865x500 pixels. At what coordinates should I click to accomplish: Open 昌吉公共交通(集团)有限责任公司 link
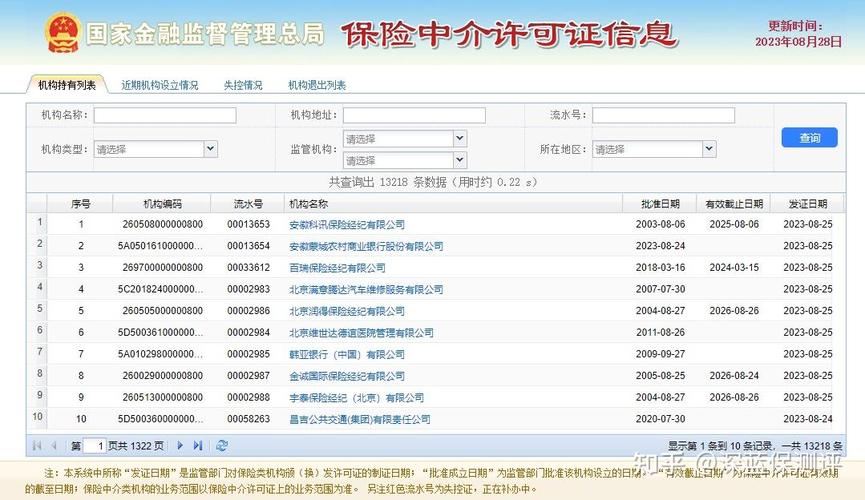point(360,419)
